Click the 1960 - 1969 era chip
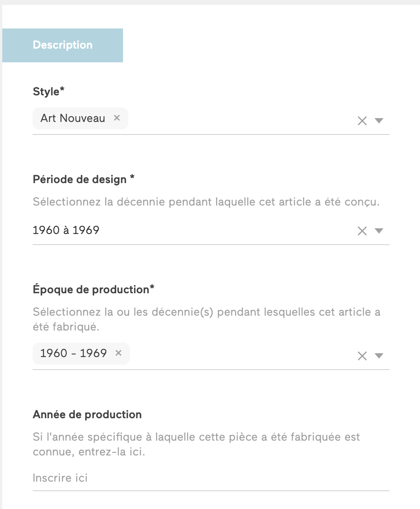420x509 pixels. pos(72,353)
